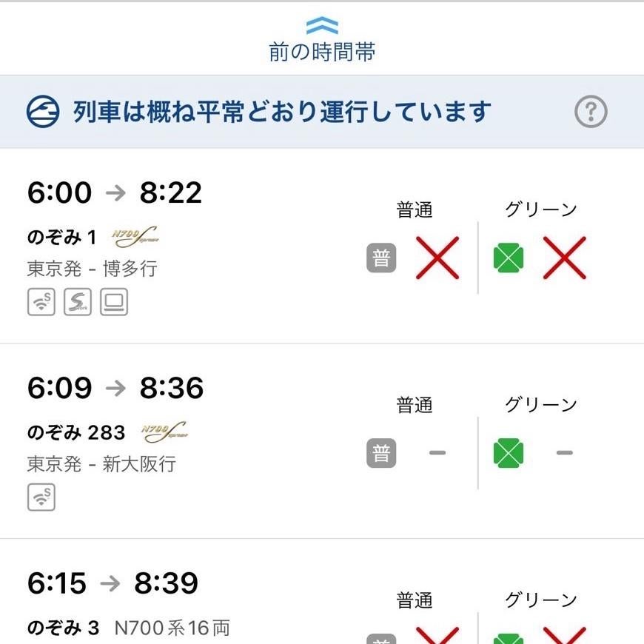
Task: Tap the 前の時間帯 label
Action: (322, 52)
